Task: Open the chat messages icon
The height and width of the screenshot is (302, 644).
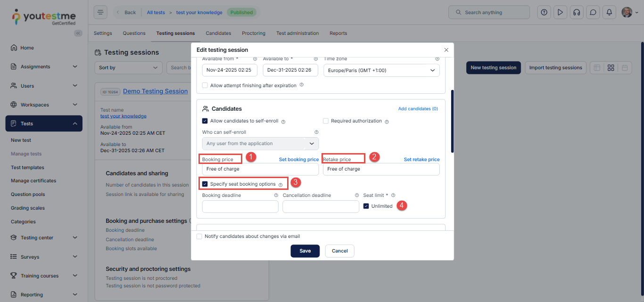Action: [593, 12]
